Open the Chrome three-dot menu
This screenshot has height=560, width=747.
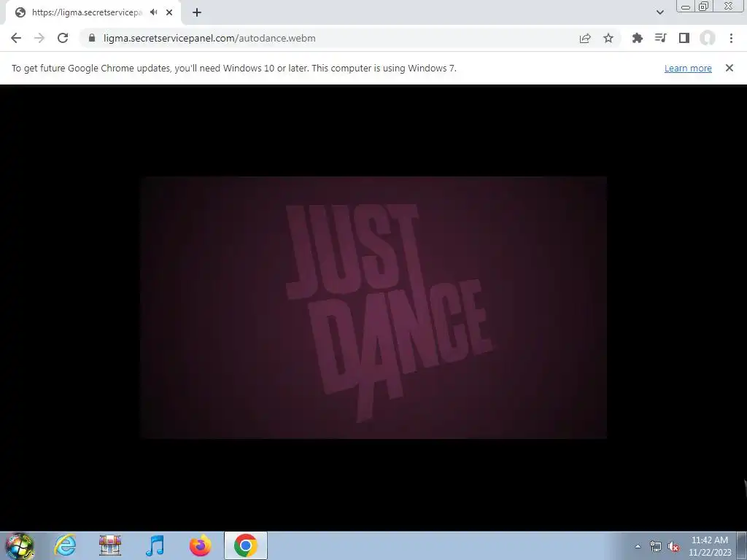coord(731,38)
